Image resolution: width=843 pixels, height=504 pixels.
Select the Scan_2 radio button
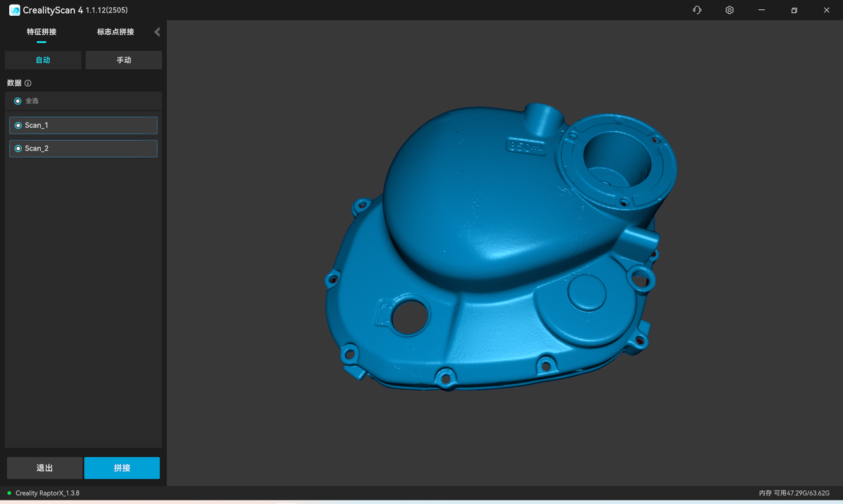point(16,148)
